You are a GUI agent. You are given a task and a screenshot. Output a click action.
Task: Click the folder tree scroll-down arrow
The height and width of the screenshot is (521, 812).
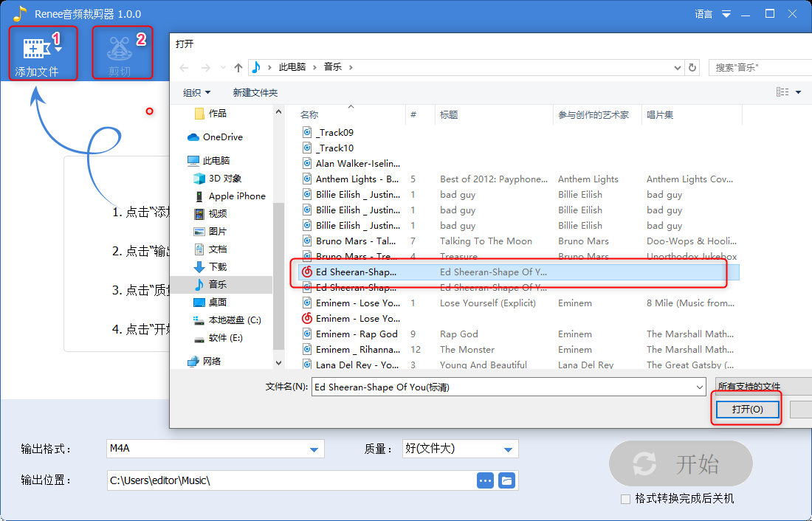click(x=278, y=363)
